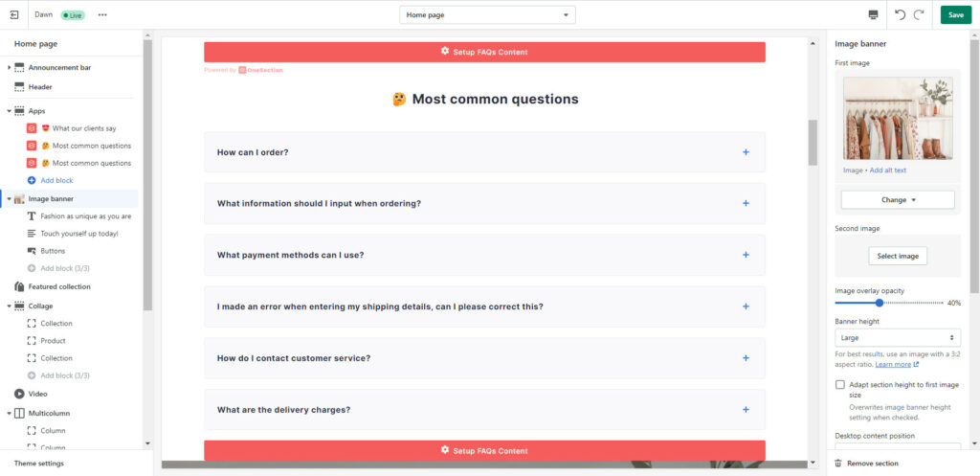Click the OneSection logo in Powered by line
Screen dimensions: 980x476
[x=260, y=70]
